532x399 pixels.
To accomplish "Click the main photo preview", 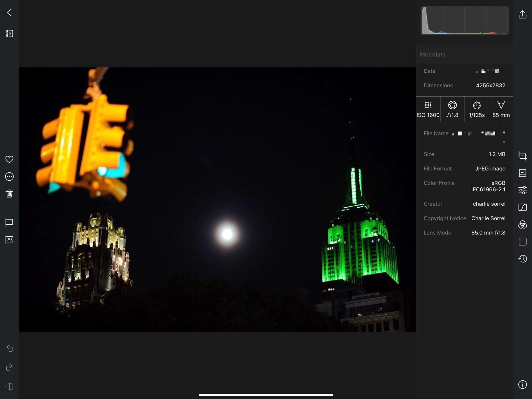I will pyautogui.click(x=217, y=199).
